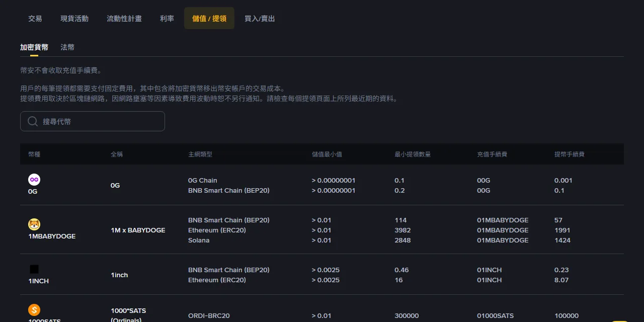Click the 1MBABYDOGE dog logo icon
644x322 pixels.
tap(34, 224)
